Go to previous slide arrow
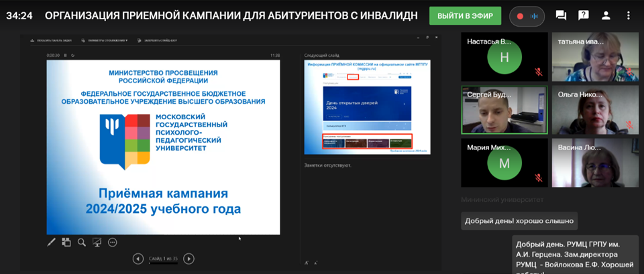 [138, 259]
